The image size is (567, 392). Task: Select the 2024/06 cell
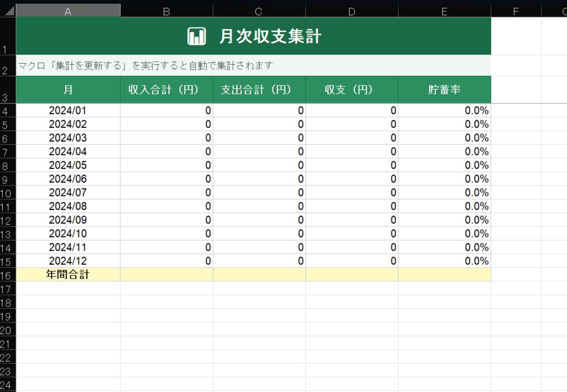point(68,179)
